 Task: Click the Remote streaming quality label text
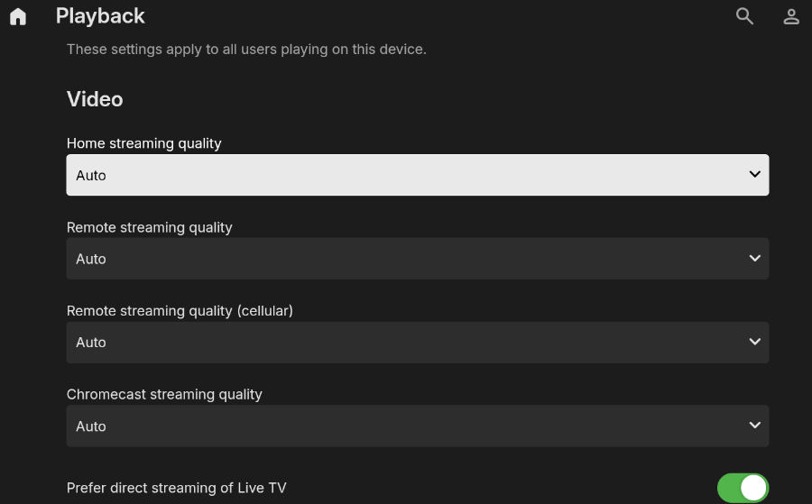(149, 227)
